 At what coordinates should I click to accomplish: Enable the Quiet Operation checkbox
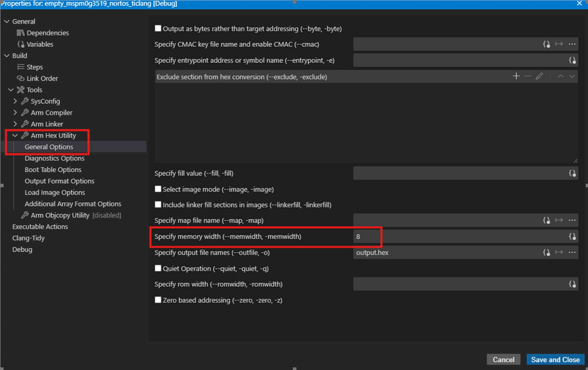pyautogui.click(x=158, y=268)
